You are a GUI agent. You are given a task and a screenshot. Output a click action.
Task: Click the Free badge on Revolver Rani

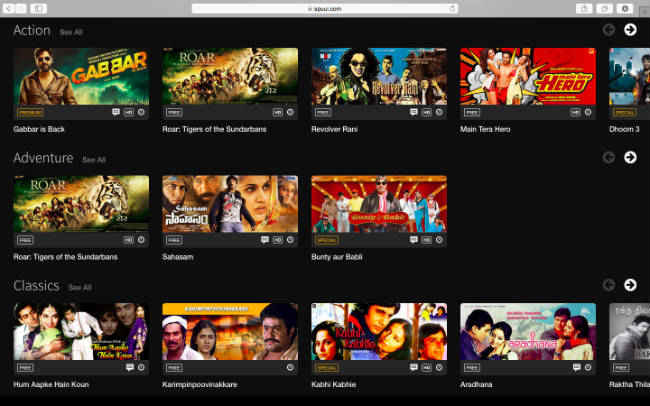(x=323, y=112)
